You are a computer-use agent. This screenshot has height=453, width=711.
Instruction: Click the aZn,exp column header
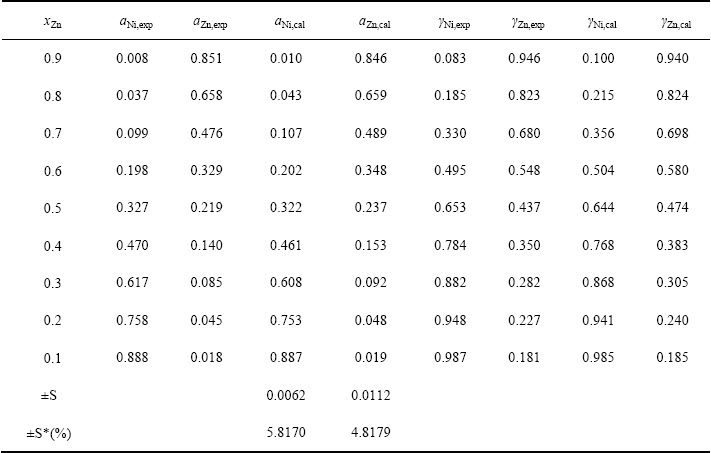pyautogui.click(x=208, y=22)
